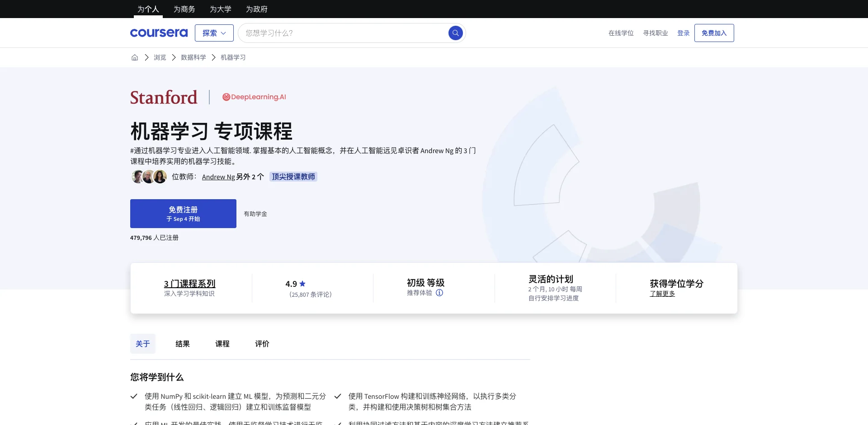The height and width of the screenshot is (425, 868).
Task: Click the 顶尖授课教师 badge
Action: (x=293, y=177)
